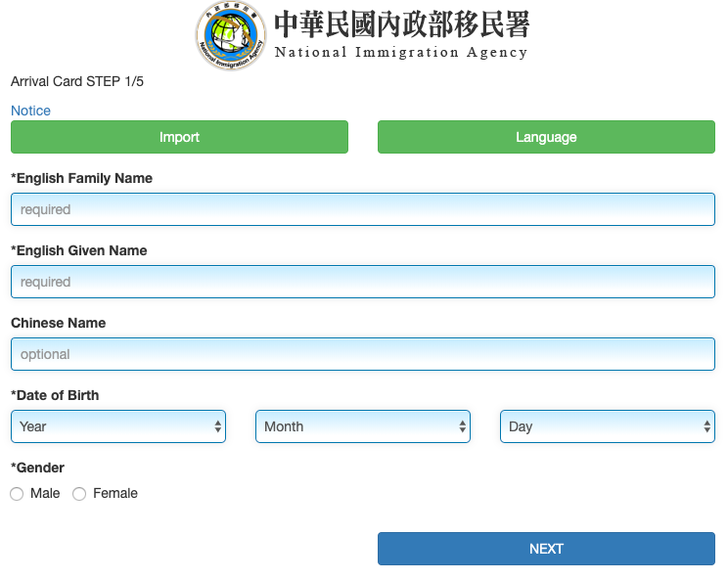
Task: Open the Month dropdown
Action: 363,426
